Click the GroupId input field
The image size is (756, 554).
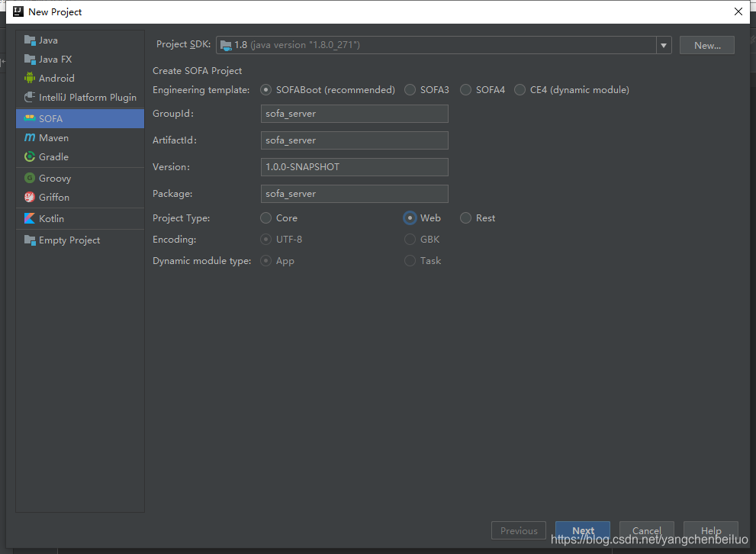[x=355, y=114]
